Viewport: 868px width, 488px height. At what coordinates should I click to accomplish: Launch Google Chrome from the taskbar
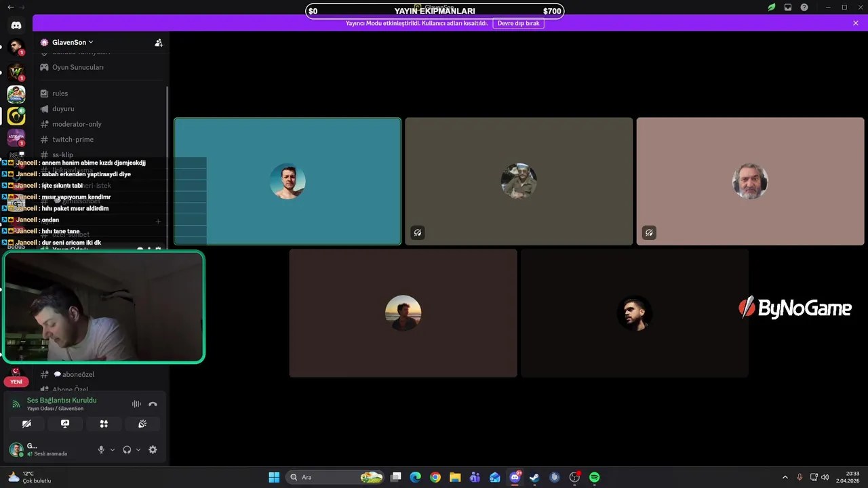[435, 477]
